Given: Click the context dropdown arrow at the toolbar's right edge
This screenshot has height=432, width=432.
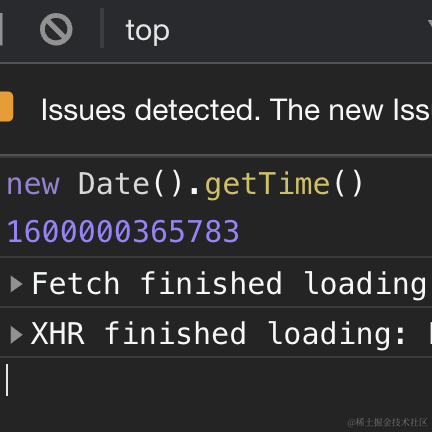Looking at the screenshot, I should coord(430,24).
